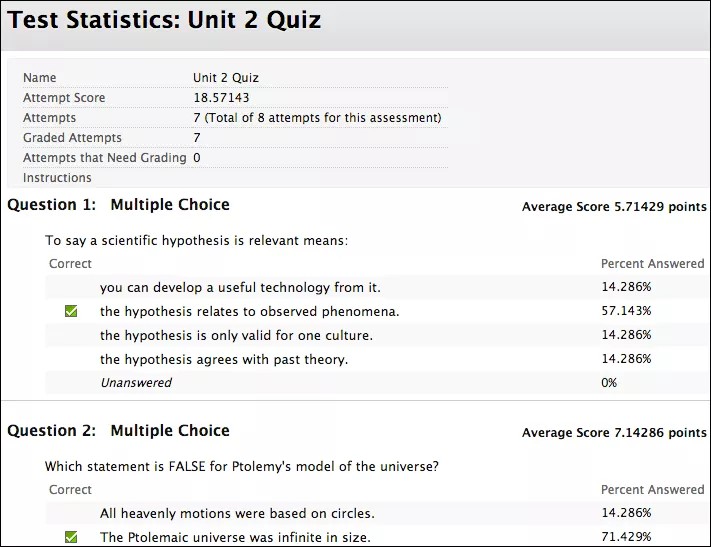Click the Percent Answered header in Question 1
The width and height of the screenshot is (711, 547).
(x=652, y=264)
